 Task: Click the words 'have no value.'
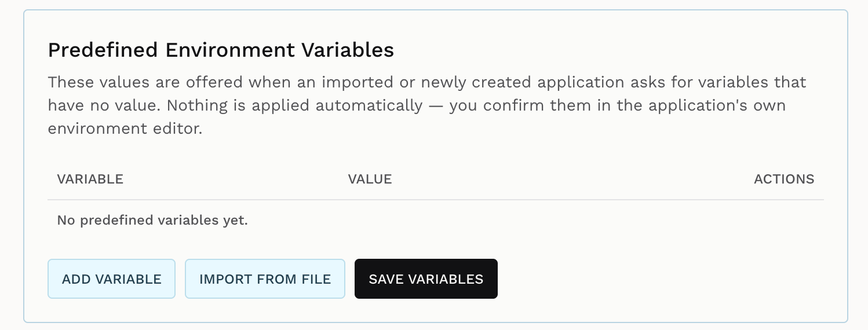coord(105,105)
